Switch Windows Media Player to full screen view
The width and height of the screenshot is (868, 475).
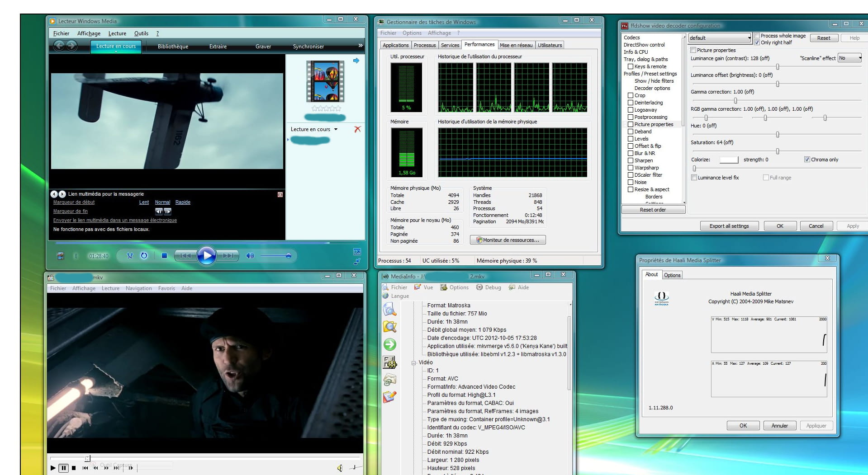point(357,252)
